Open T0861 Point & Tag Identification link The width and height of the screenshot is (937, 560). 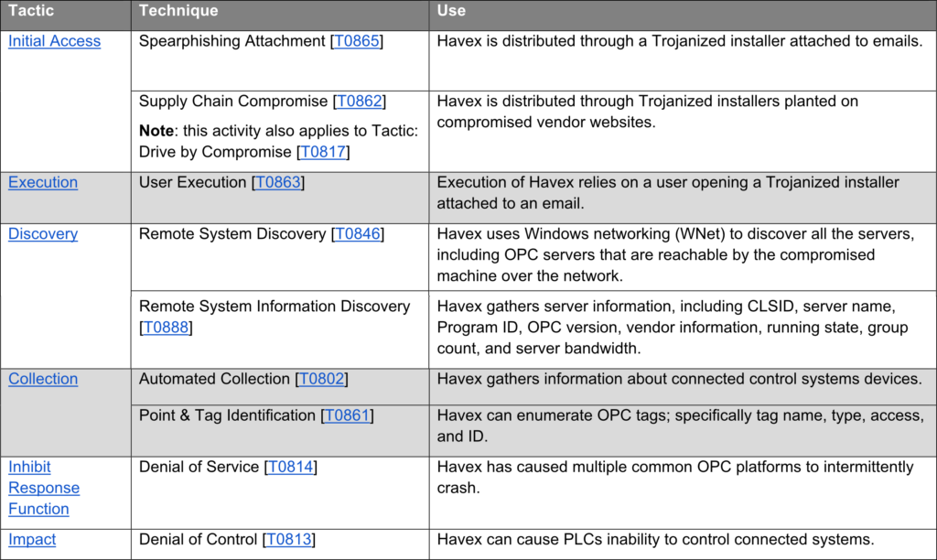pyautogui.click(x=347, y=415)
